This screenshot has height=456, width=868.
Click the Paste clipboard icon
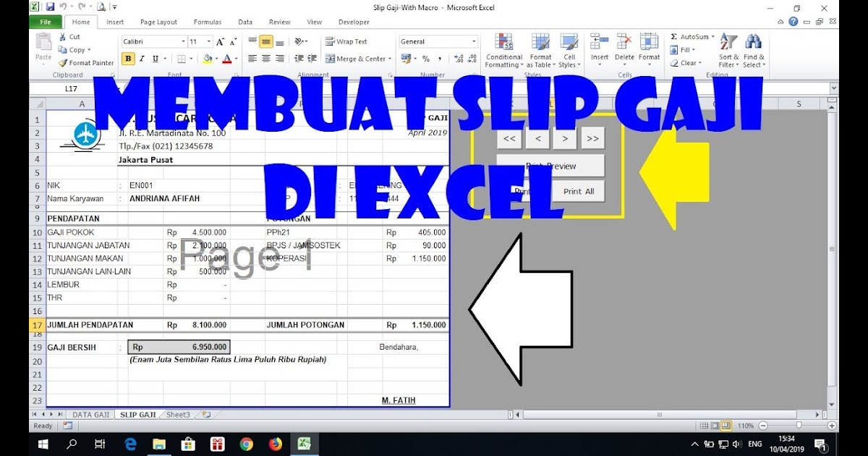pyautogui.click(x=43, y=43)
